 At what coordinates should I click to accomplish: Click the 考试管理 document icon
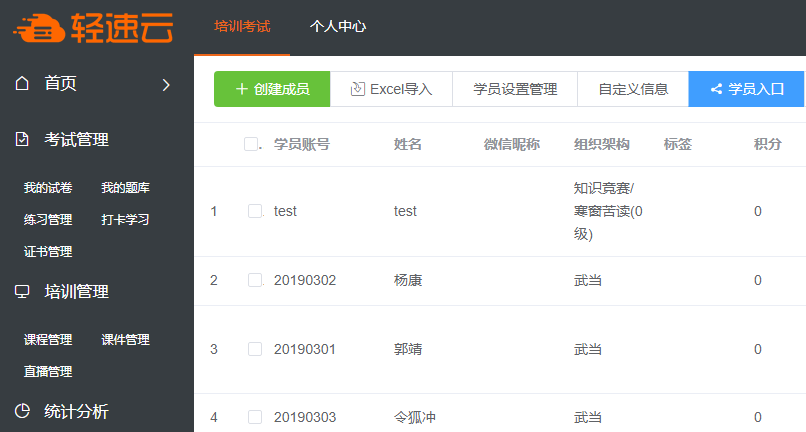click(x=22, y=139)
